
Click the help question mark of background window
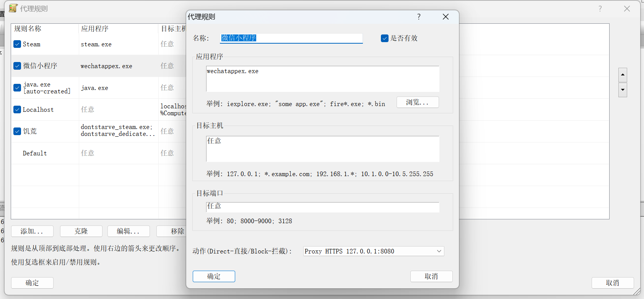point(600,8)
